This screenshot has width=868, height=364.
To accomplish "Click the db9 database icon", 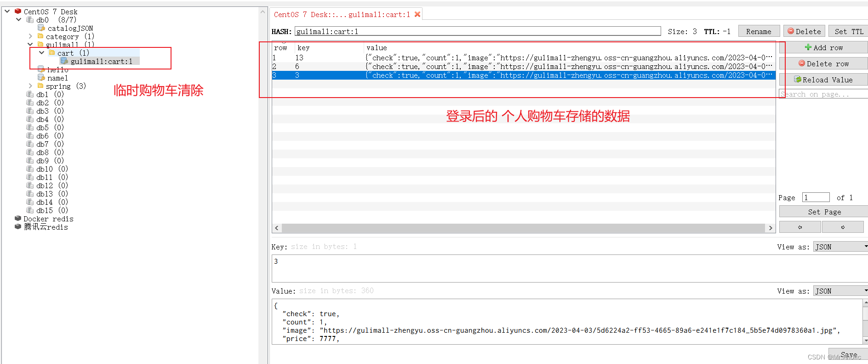I will pos(30,161).
